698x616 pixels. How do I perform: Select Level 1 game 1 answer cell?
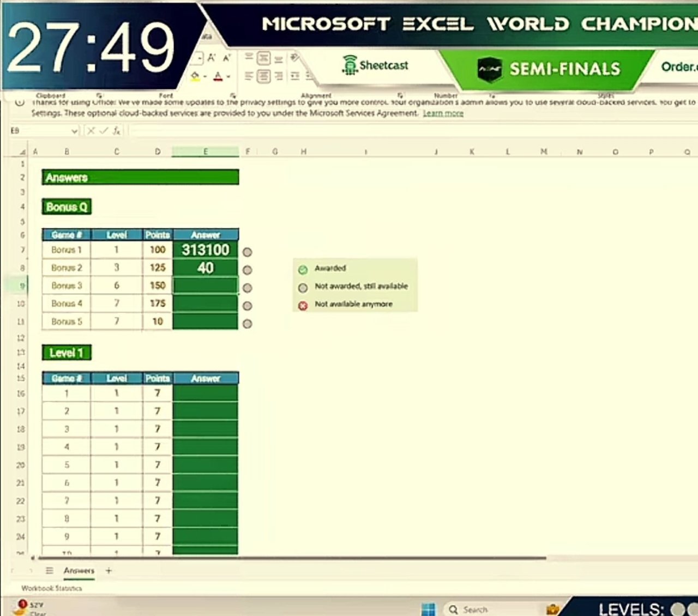(206, 393)
